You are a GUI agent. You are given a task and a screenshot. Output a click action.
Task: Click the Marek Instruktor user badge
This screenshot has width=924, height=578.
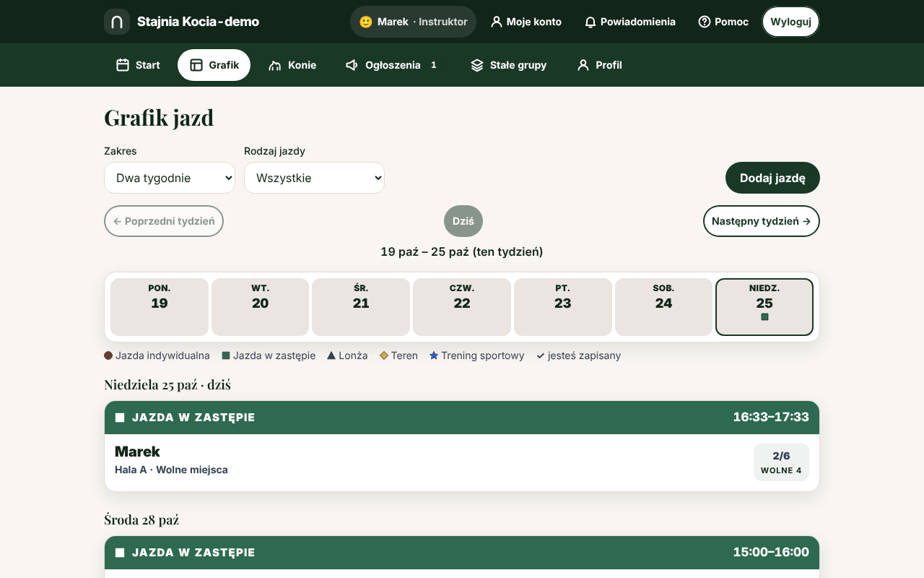[413, 22]
